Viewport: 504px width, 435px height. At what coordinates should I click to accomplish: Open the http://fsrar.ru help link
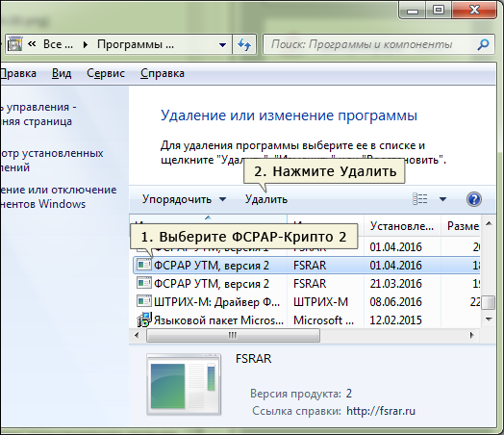click(381, 411)
